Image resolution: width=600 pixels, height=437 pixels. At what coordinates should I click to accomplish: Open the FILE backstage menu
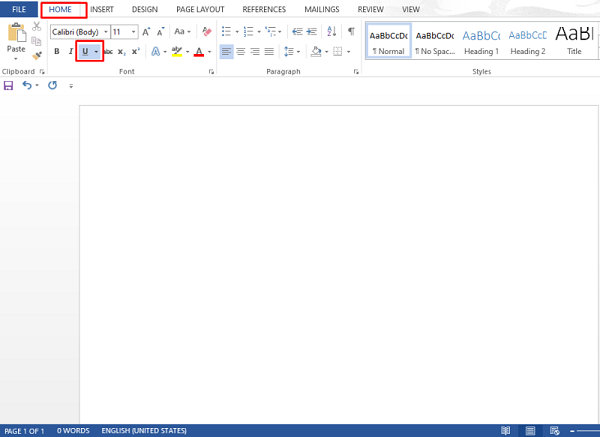pos(19,9)
